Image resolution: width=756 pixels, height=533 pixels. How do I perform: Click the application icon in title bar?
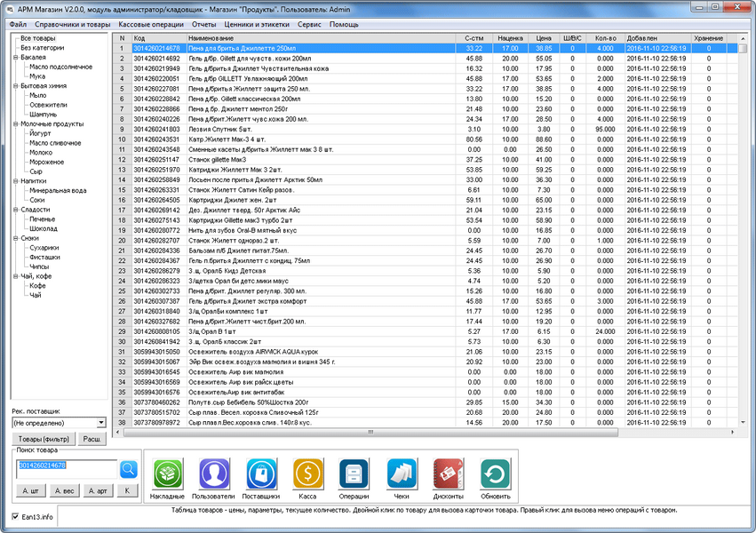(x=10, y=9)
